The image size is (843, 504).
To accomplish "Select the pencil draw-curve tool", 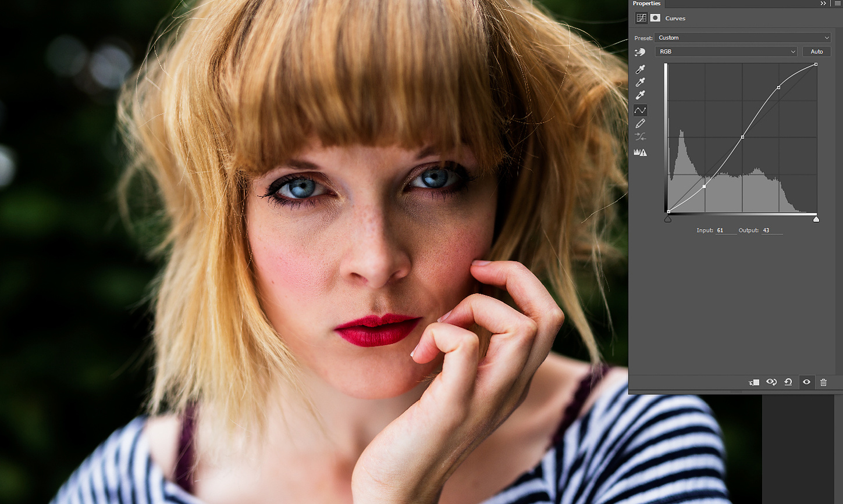I will tap(641, 123).
